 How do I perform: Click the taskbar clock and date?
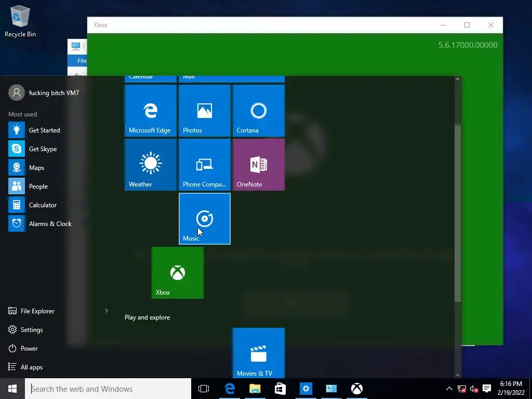click(x=511, y=389)
